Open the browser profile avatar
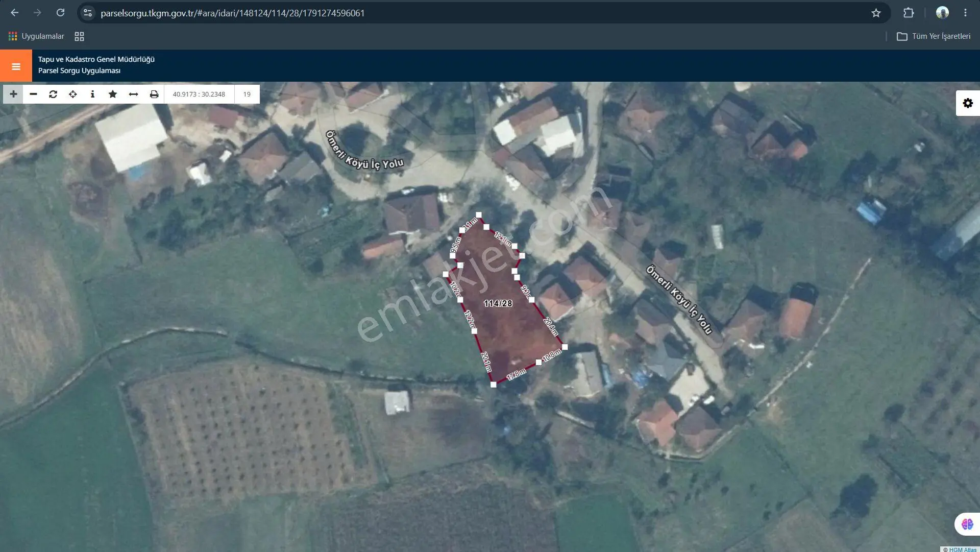980x552 pixels. [942, 13]
